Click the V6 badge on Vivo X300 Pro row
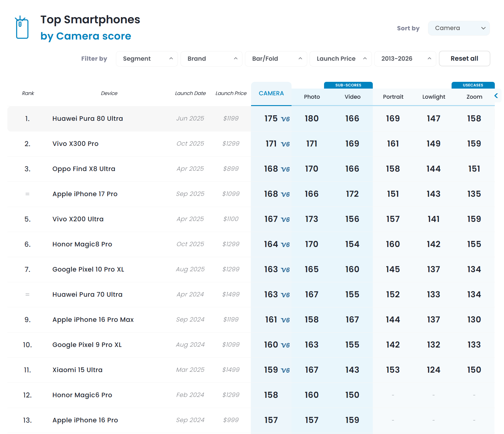This screenshot has height=434, width=504. coord(285,144)
